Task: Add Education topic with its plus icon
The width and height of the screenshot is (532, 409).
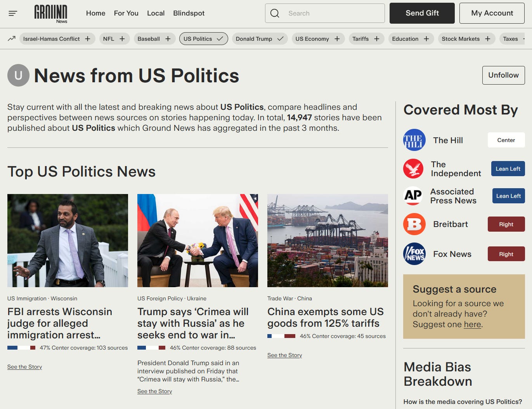Action: click(426, 39)
